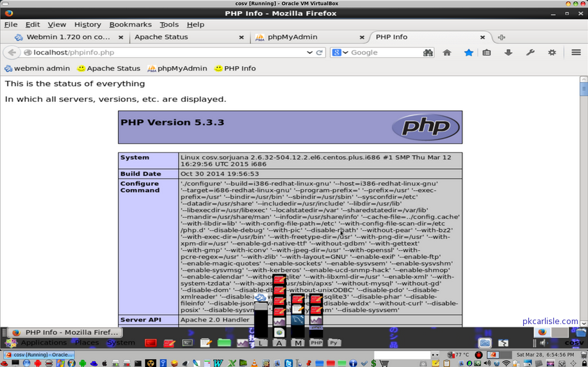Image resolution: width=588 pixels, height=367 pixels.
Task: Open the Places menu in panel
Action: click(86, 343)
